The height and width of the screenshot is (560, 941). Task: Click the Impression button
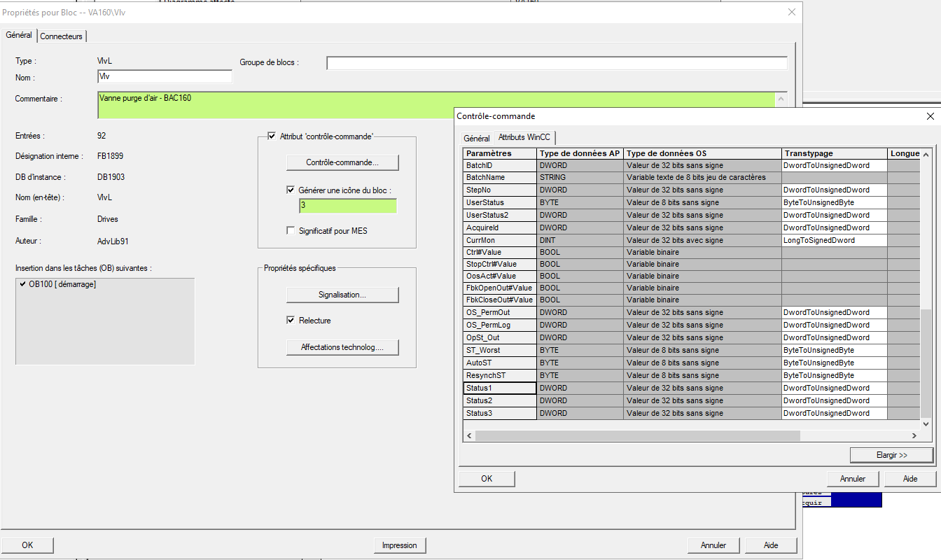399,545
